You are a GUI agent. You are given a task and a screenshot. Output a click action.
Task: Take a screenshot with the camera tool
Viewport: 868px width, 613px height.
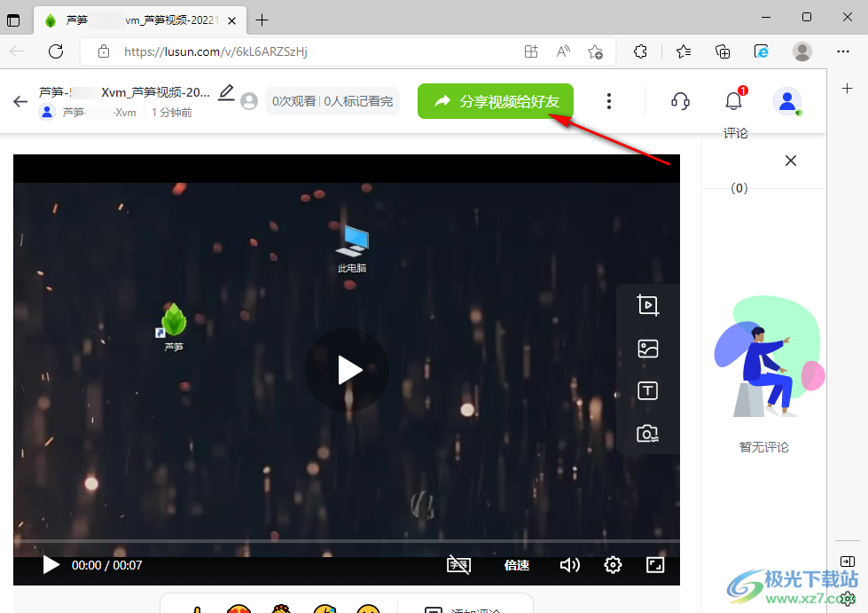click(648, 433)
